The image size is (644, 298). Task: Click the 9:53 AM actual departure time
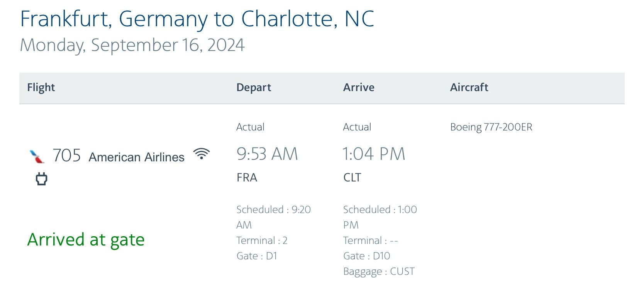267,154
